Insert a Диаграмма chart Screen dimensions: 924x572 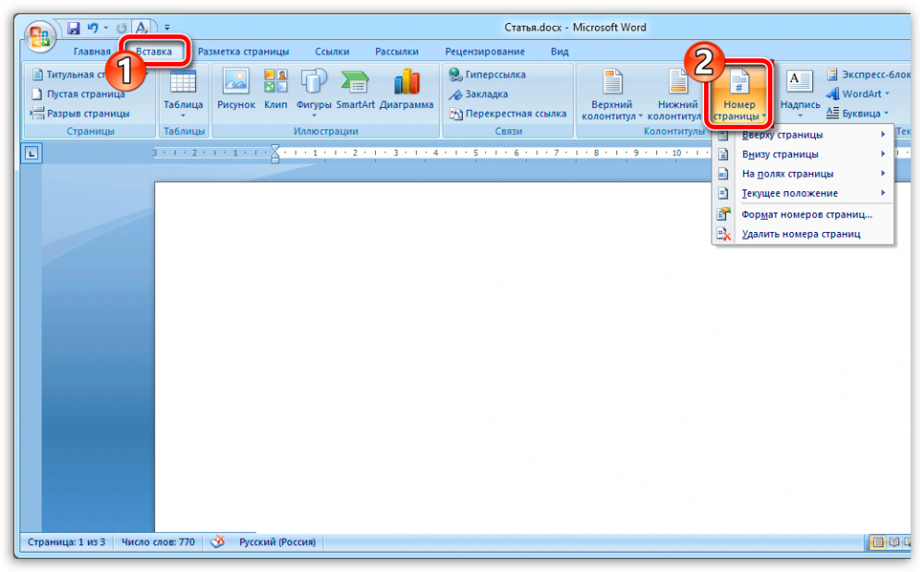[407, 91]
